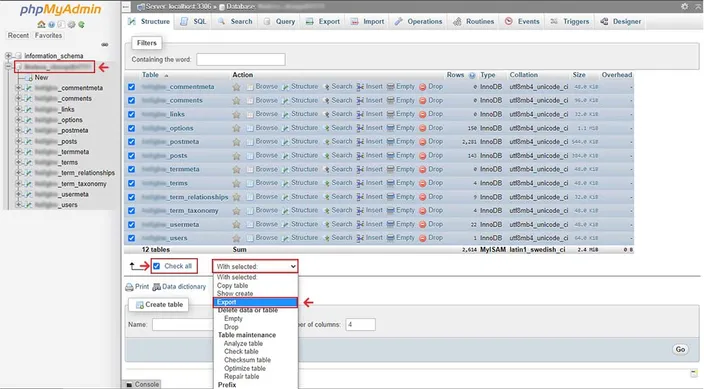Expand _comments node in navigation tree
704x389 pixels.
(x=18, y=98)
